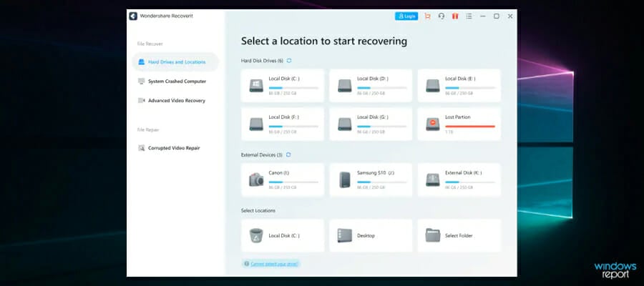
Task: Open the shopping cart icon
Action: (428, 16)
